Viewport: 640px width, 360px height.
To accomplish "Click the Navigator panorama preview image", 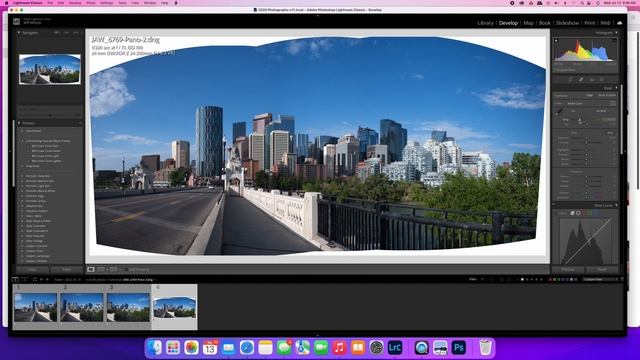I will point(50,69).
